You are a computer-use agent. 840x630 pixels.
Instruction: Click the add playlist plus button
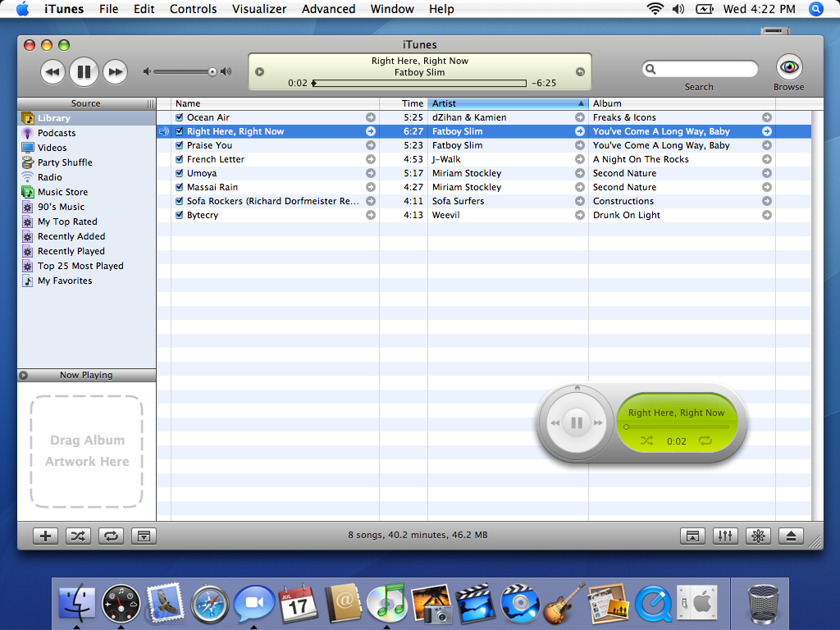(x=45, y=536)
